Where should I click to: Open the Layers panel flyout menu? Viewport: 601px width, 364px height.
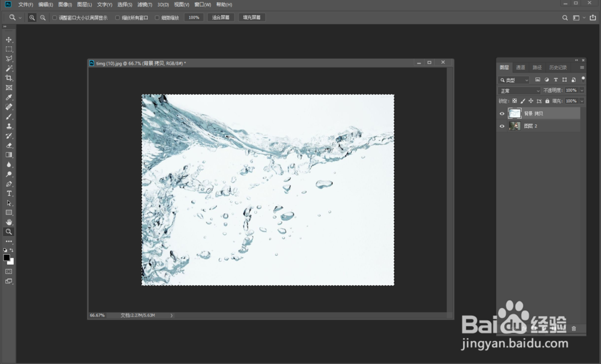point(582,67)
